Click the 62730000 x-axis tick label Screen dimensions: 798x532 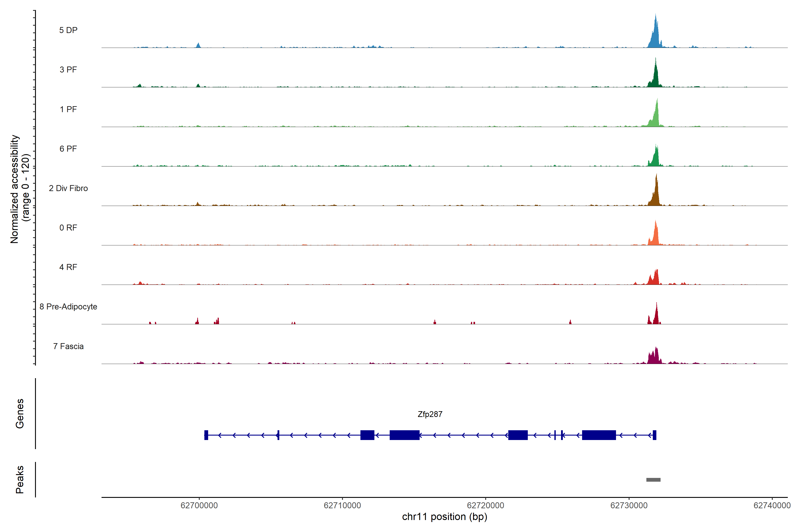[629, 506]
